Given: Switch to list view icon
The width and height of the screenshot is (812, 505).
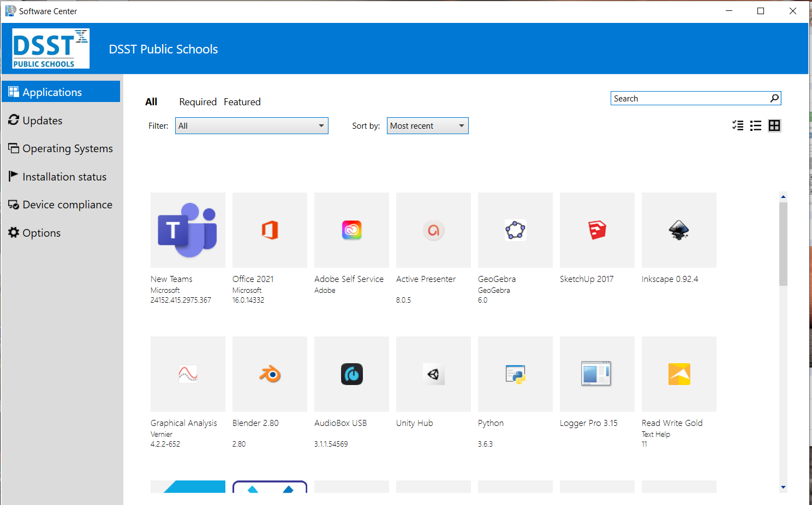Looking at the screenshot, I should click(x=756, y=125).
